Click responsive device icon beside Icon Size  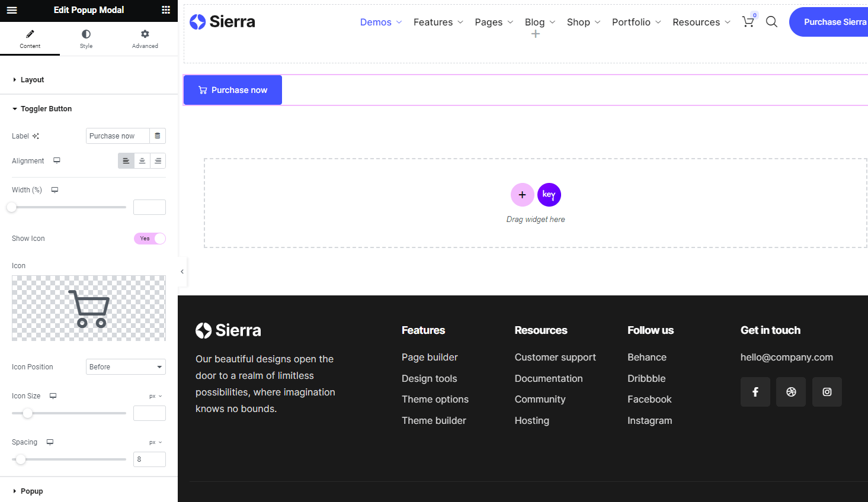tap(53, 396)
